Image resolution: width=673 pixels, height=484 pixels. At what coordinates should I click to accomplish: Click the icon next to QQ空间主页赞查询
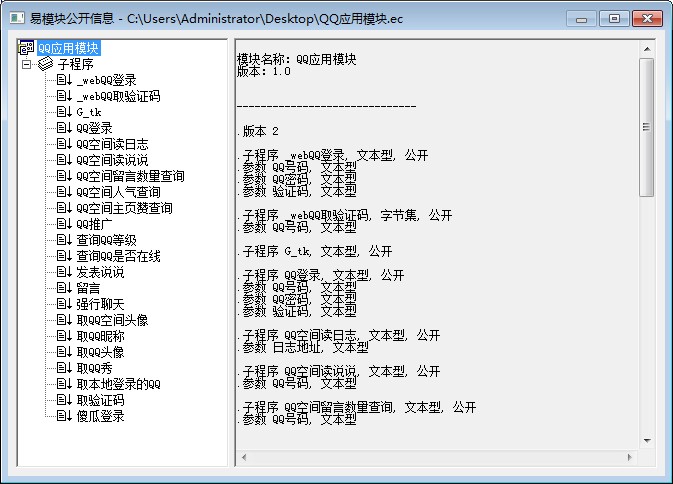click(64, 208)
